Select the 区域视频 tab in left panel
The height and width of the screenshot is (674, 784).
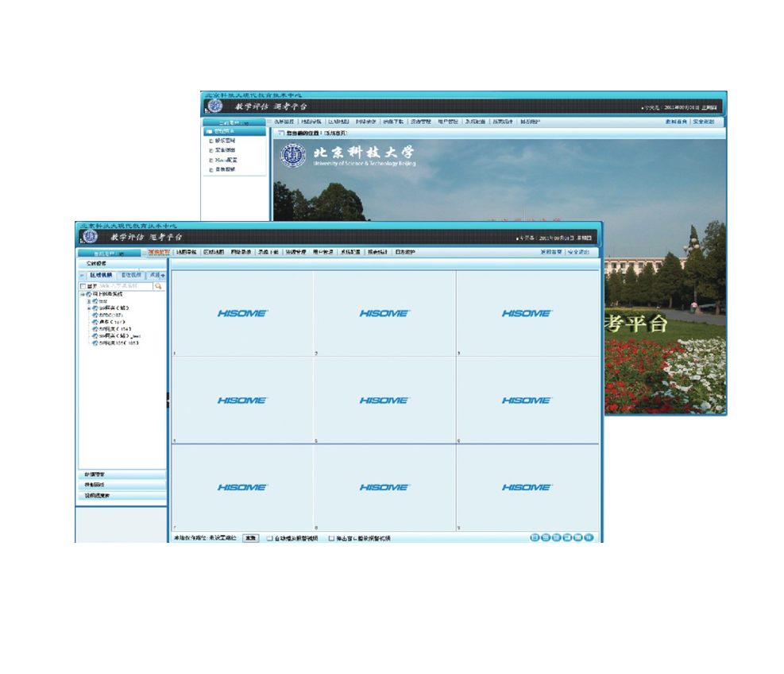point(100,275)
